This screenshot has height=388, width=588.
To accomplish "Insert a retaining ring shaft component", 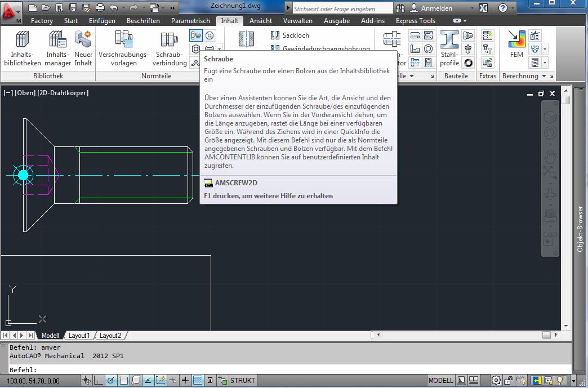I will tap(428, 49).
